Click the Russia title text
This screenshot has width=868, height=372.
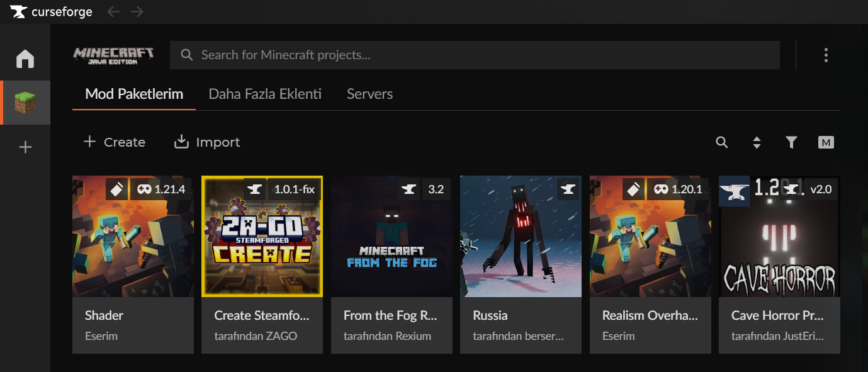coord(490,315)
